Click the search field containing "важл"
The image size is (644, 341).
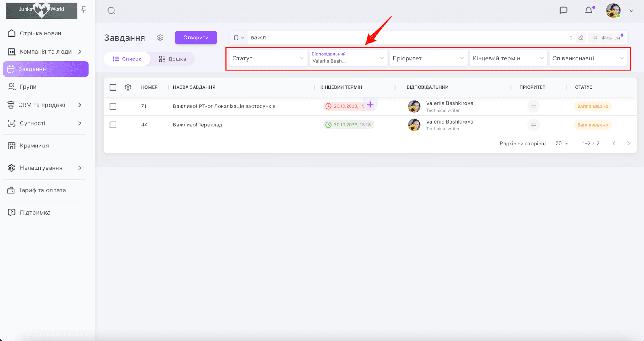pos(402,38)
